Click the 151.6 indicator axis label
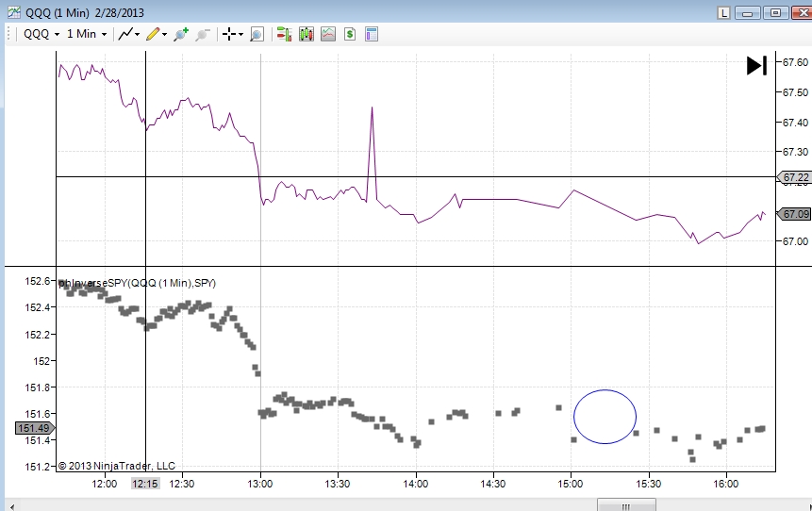 coord(38,414)
